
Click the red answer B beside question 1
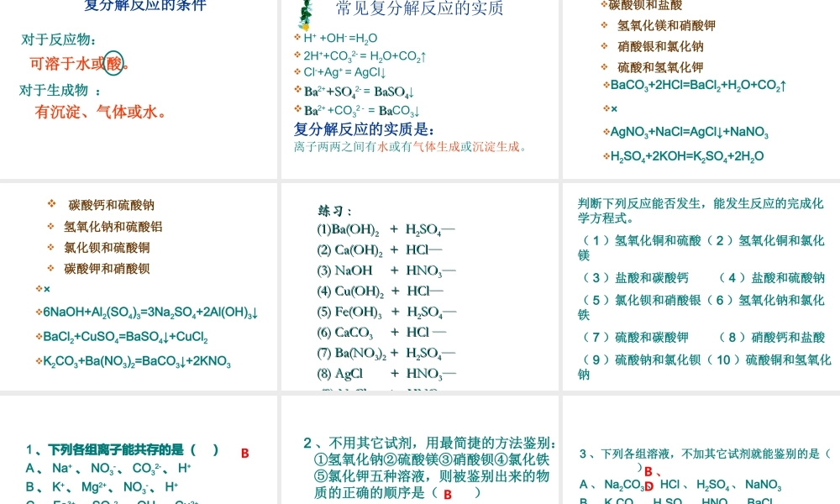244,454
